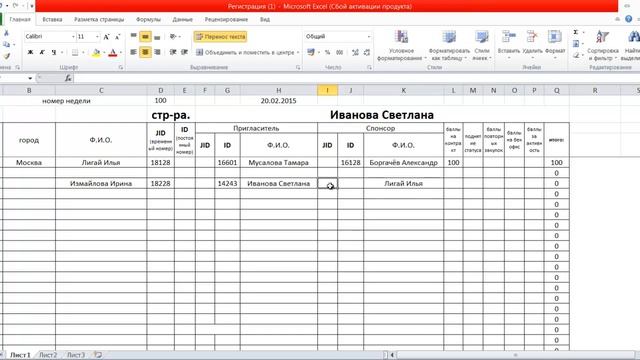Toggle the Перенос текста wrap button
640x360 pixels.
220,37
